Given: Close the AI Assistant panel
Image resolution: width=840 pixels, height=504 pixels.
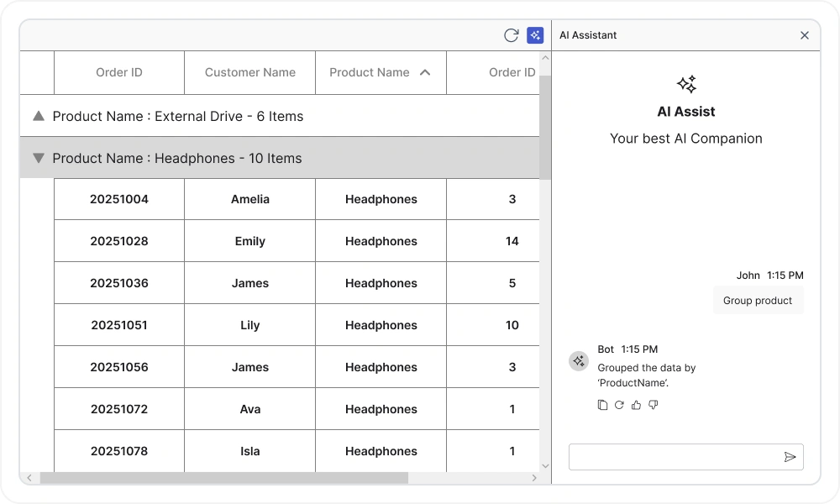Looking at the screenshot, I should (804, 35).
